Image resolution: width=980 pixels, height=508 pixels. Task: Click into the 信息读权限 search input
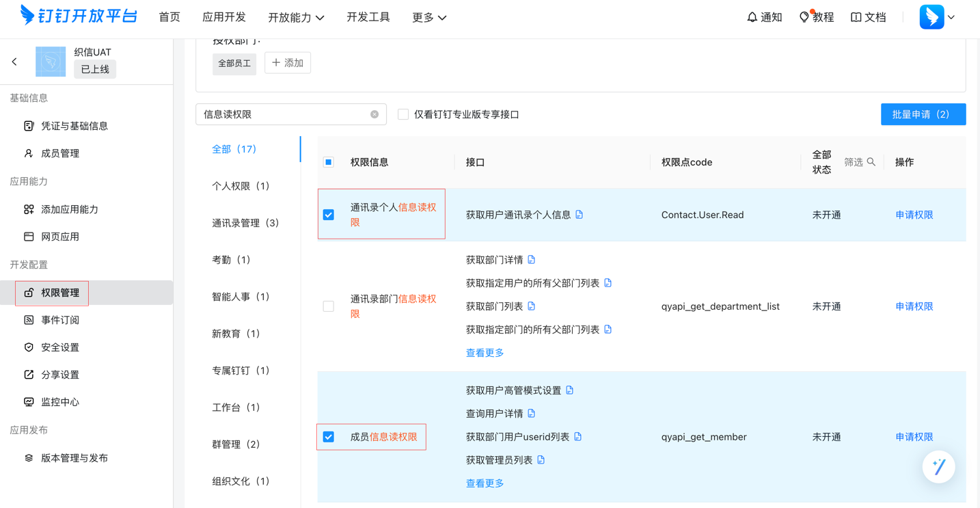point(284,114)
